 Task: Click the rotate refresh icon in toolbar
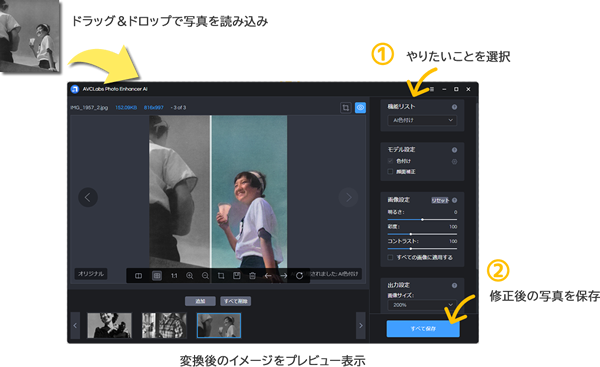pyautogui.click(x=299, y=276)
